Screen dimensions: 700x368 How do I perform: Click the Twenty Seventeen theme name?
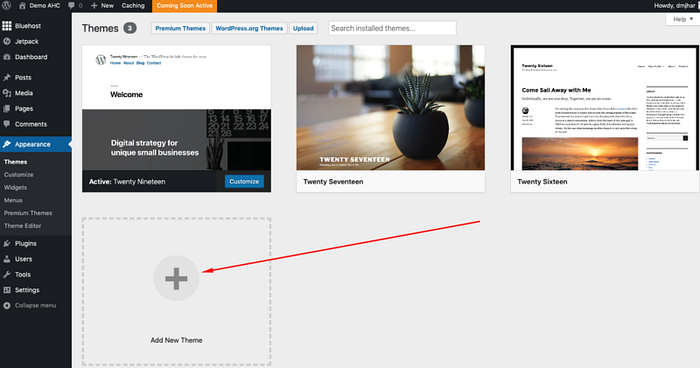click(x=333, y=182)
